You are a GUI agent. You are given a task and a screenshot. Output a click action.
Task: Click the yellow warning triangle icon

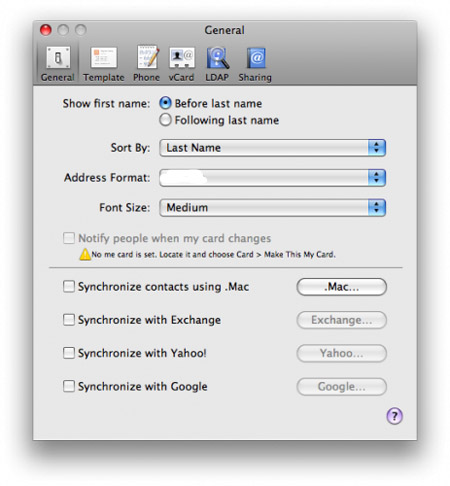[85, 254]
